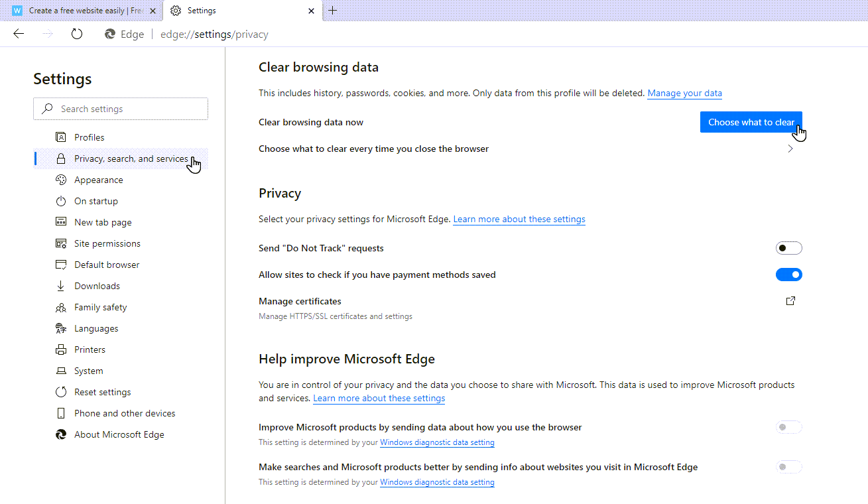Click the Languages icon
Image resolution: width=868 pixels, height=504 pixels.
tap(61, 328)
